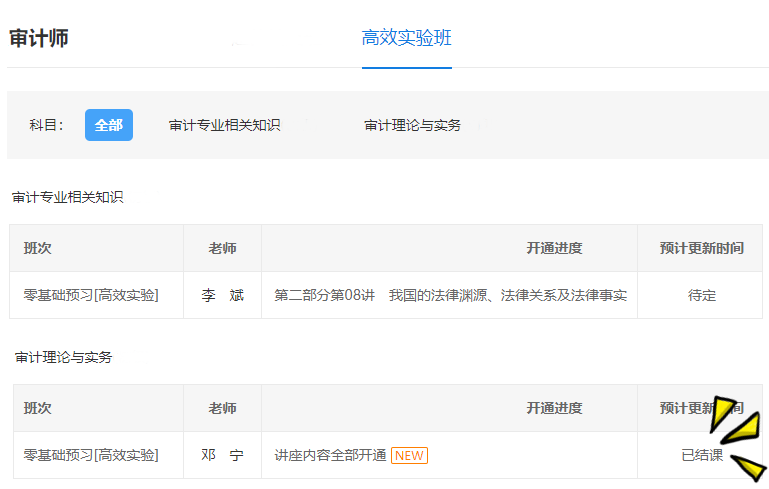Switch to the 高效实验班 tab
The height and width of the screenshot is (489, 769).
406,38
